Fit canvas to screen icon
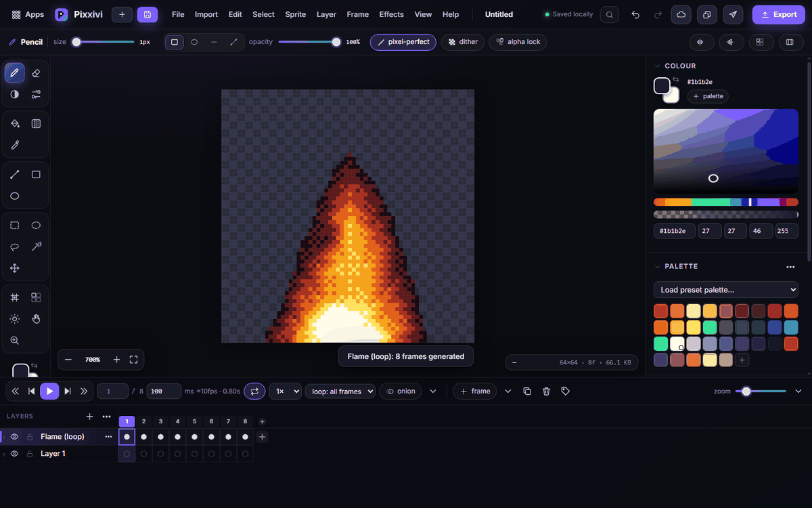 [x=133, y=360]
